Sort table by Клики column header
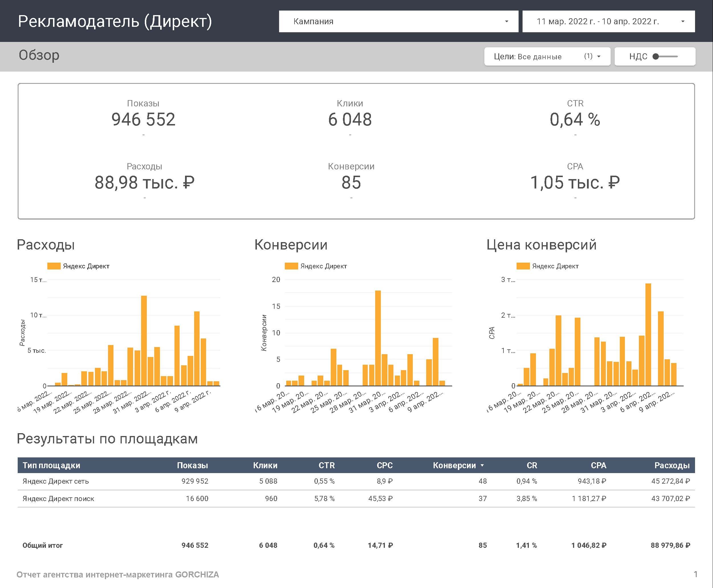The image size is (713, 588). (265, 465)
